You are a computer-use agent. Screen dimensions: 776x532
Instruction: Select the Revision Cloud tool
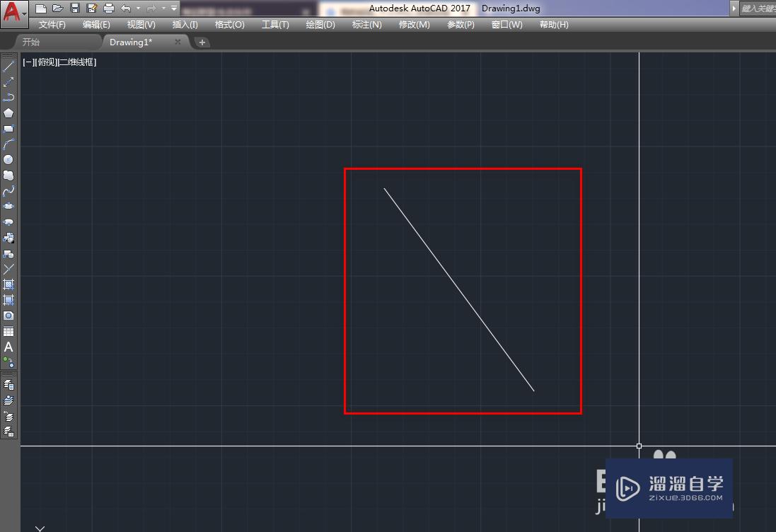(8, 175)
